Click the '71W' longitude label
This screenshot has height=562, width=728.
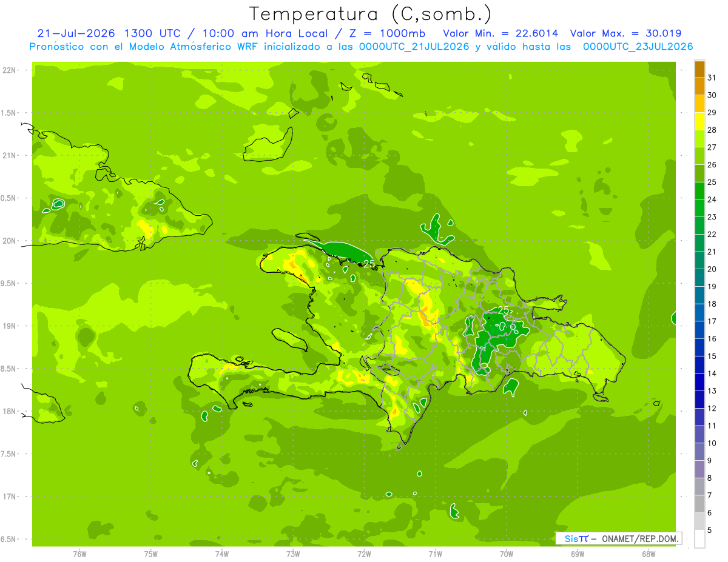(435, 554)
